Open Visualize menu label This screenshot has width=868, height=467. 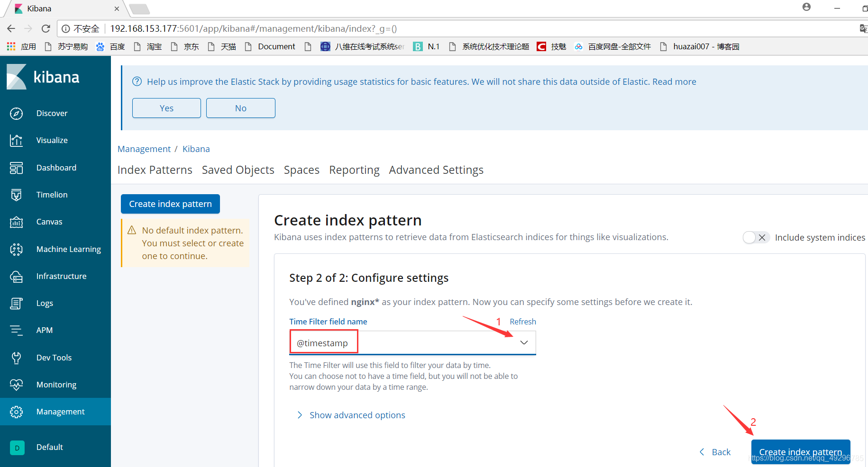point(52,141)
